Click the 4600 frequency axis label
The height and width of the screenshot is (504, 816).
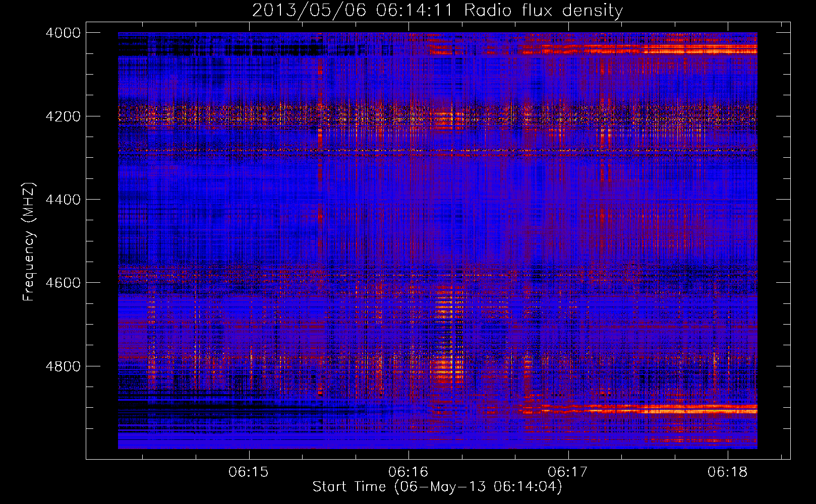pos(63,283)
